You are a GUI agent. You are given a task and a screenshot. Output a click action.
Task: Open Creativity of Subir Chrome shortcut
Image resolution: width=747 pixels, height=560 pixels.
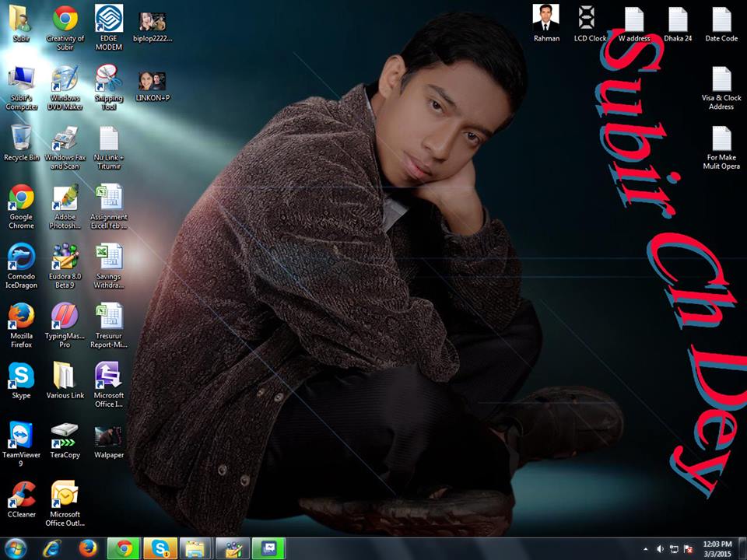65,28
